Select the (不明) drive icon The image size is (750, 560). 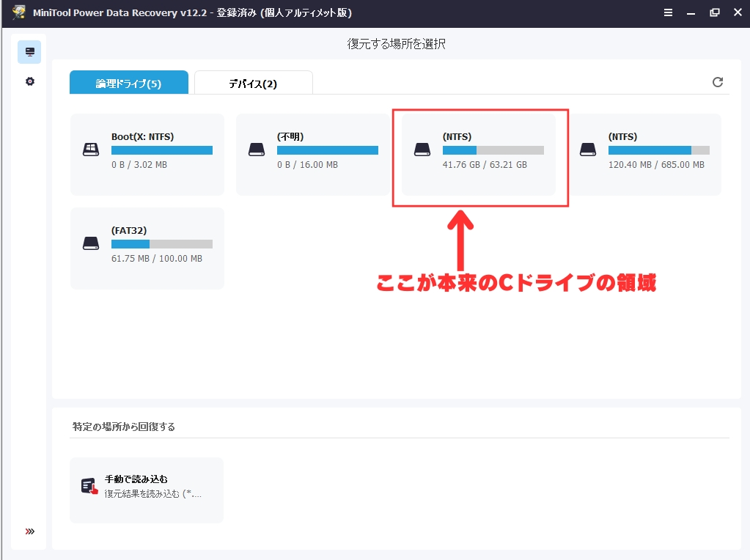[x=257, y=150]
